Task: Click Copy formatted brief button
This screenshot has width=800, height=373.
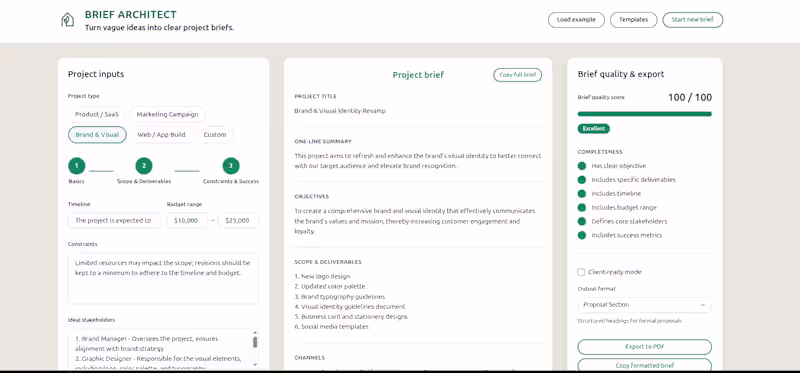Action: tap(644, 365)
